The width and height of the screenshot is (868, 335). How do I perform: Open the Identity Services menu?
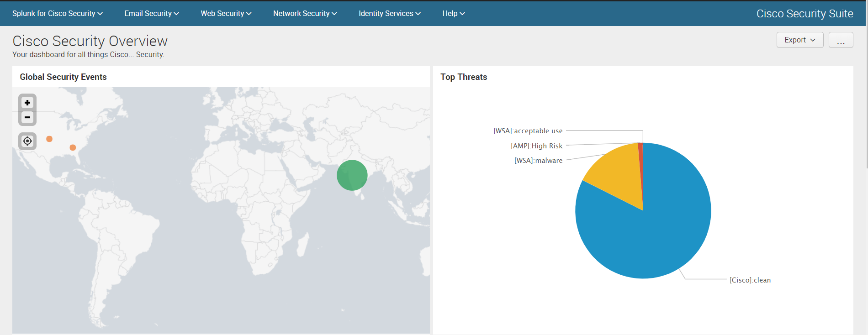click(x=390, y=14)
